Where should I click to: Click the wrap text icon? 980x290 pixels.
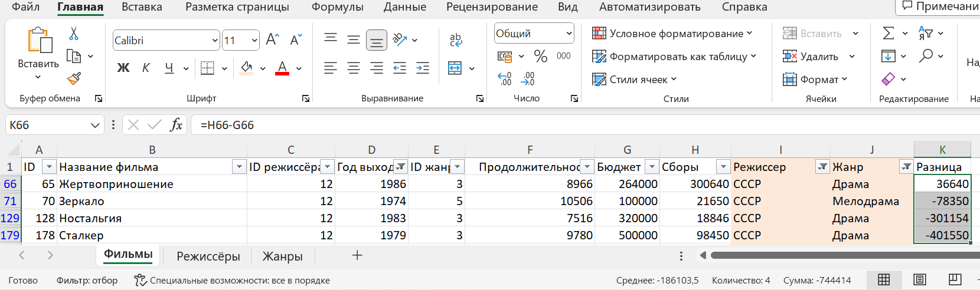[456, 40]
